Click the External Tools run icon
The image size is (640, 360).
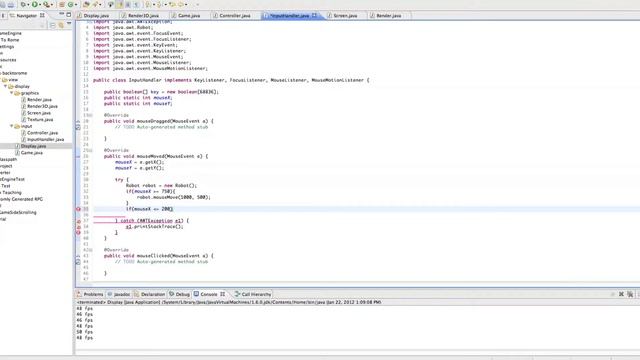[x=47, y=4]
